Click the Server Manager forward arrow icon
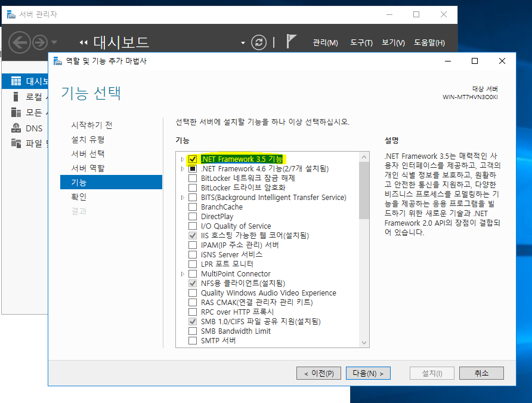This screenshot has width=532, height=403. click(x=40, y=43)
